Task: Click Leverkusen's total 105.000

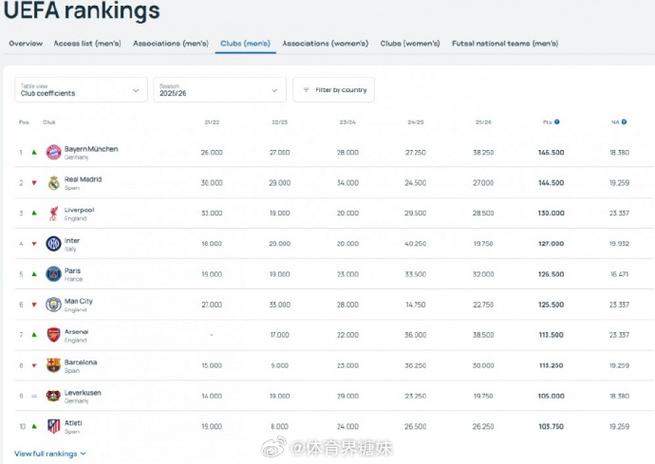Action: [x=551, y=396]
